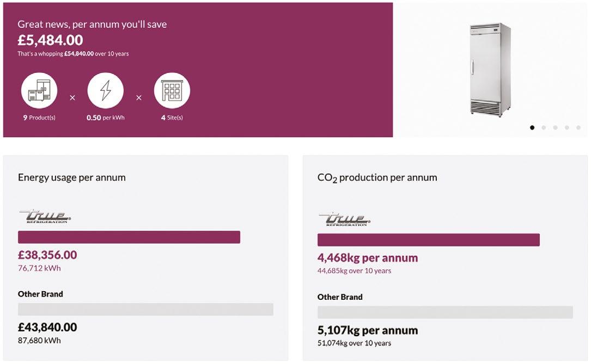591x364 pixels.
Task: Select the second carousel dot indicator
Action: point(544,127)
